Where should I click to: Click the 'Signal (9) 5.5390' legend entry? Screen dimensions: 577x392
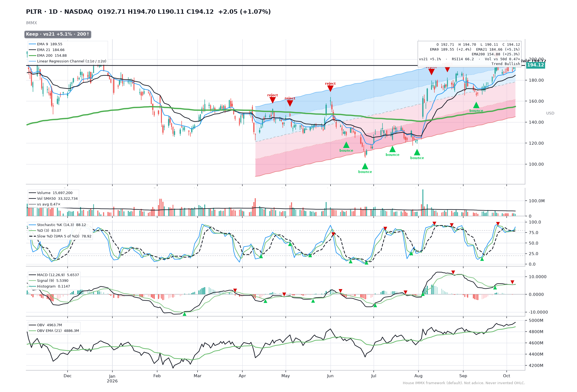pos(49,281)
